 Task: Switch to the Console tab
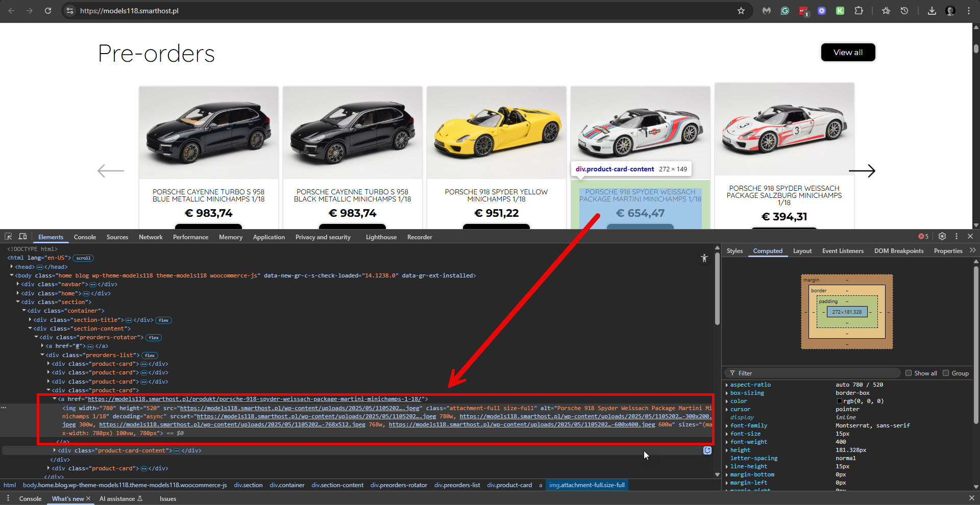click(85, 237)
